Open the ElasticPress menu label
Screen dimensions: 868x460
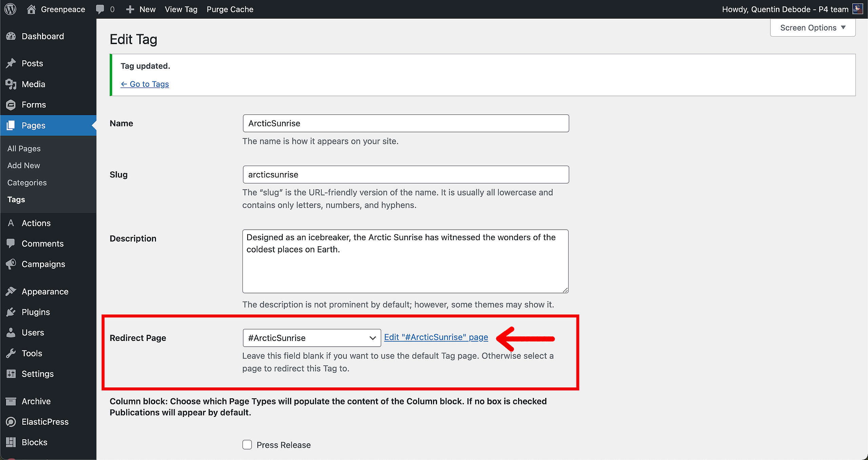point(45,422)
